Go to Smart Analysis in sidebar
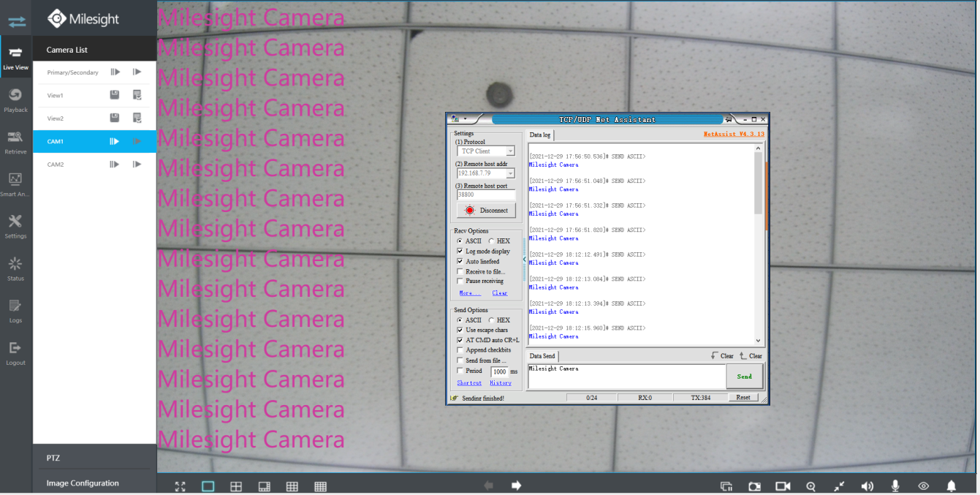This screenshot has width=980, height=495. pos(15,184)
